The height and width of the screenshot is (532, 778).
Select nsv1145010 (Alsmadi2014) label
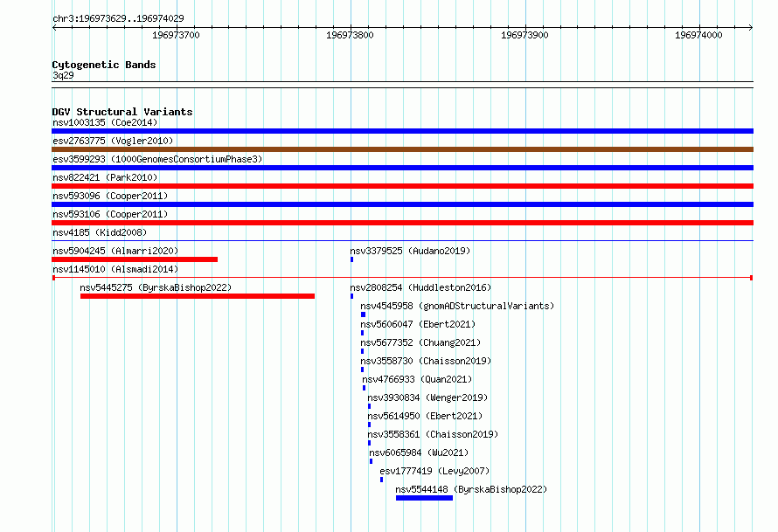[x=115, y=269]
